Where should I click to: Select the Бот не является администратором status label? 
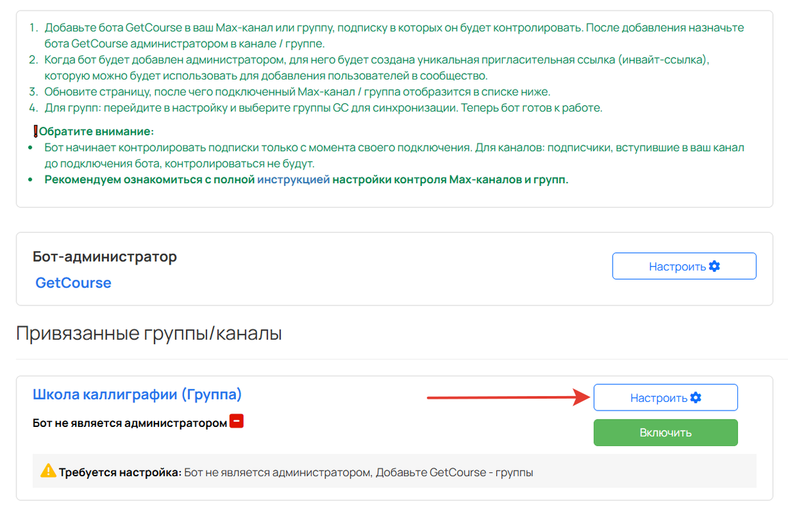128,420
